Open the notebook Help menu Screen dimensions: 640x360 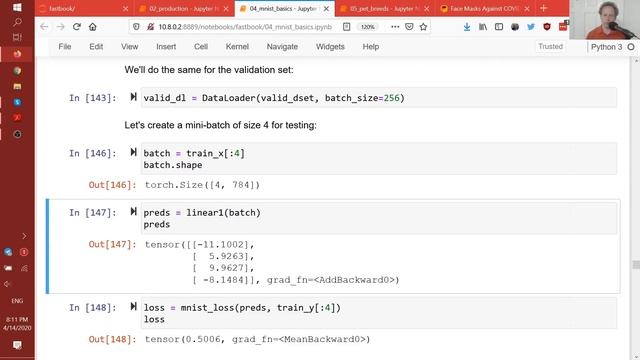click(371, 47)
